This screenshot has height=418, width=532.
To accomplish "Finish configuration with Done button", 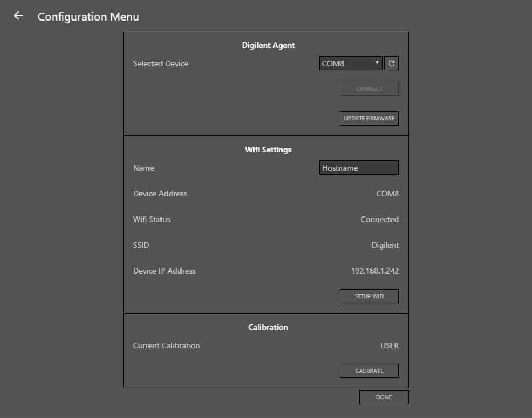I will [384, 397].
